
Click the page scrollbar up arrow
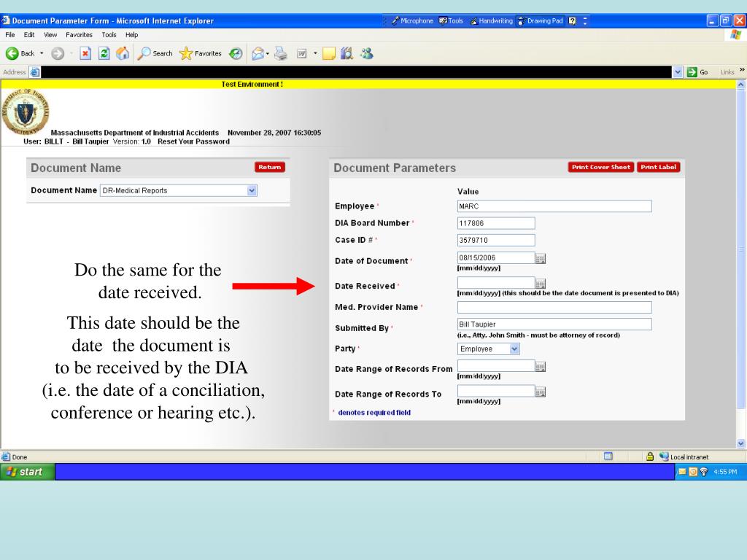tap(741, 85)
